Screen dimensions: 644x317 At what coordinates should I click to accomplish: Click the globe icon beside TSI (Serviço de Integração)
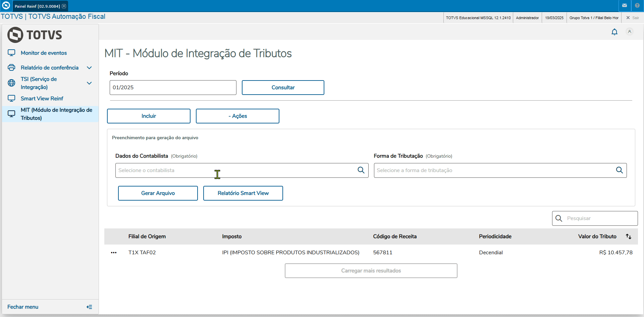[x=11, y=83]
